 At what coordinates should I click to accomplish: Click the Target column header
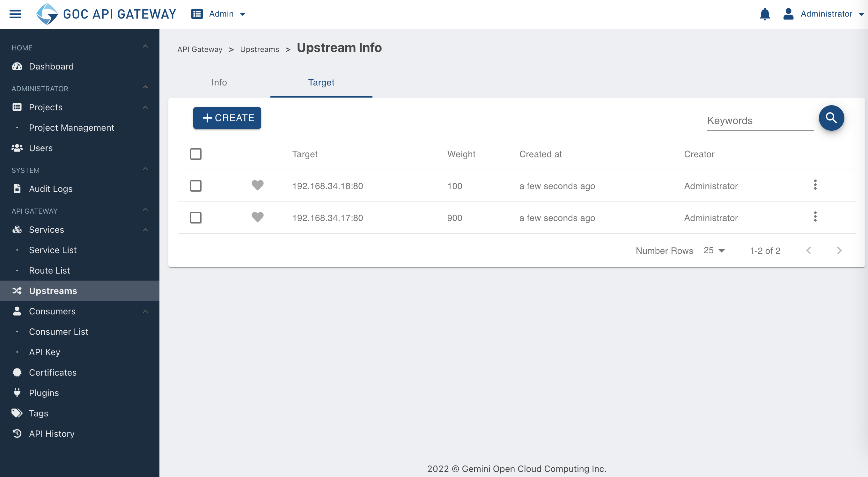click(x=305, y=154)
